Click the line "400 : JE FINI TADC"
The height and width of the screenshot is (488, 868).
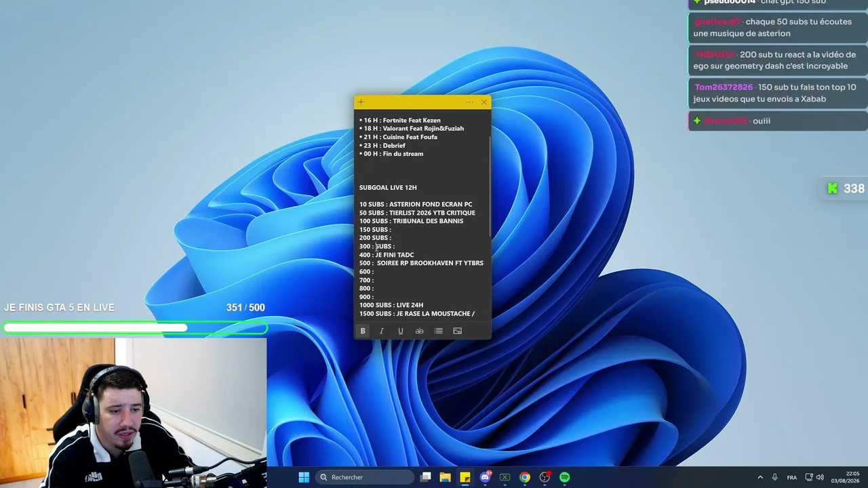387,255
